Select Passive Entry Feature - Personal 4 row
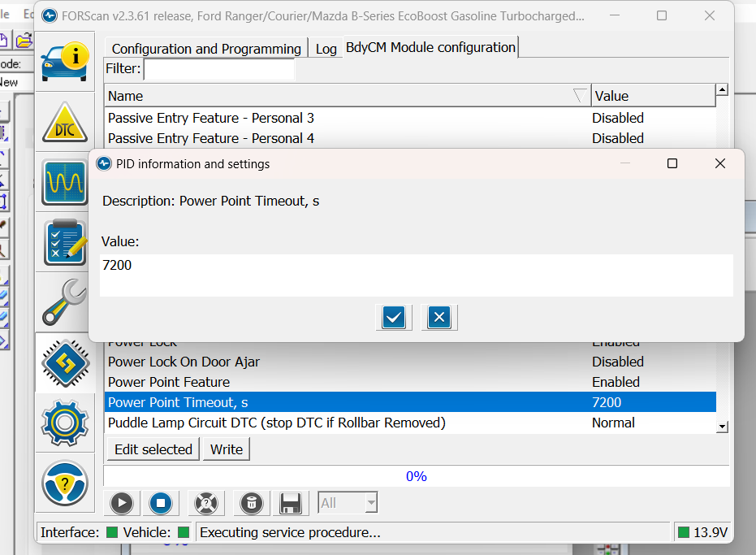The width and height of the screenshot is (756, 555). tap(410, 138)
